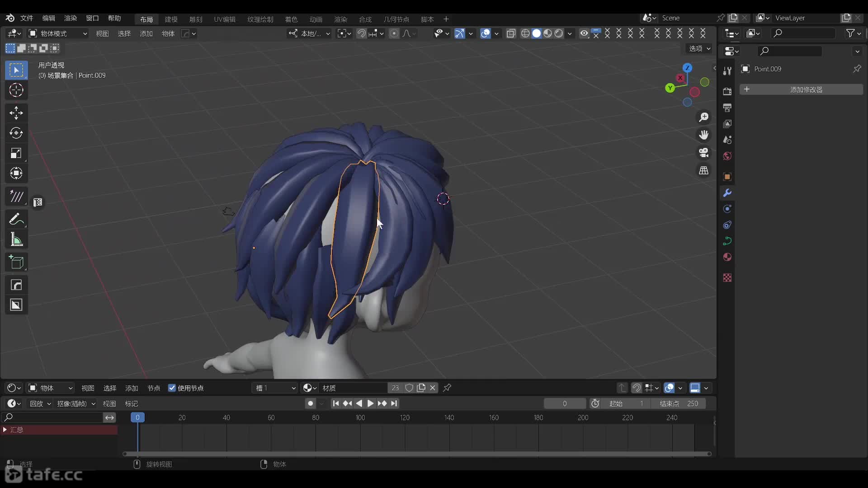Open the 编辑 menu
This screenshot has width=868, height=488.
pos(48,18)
